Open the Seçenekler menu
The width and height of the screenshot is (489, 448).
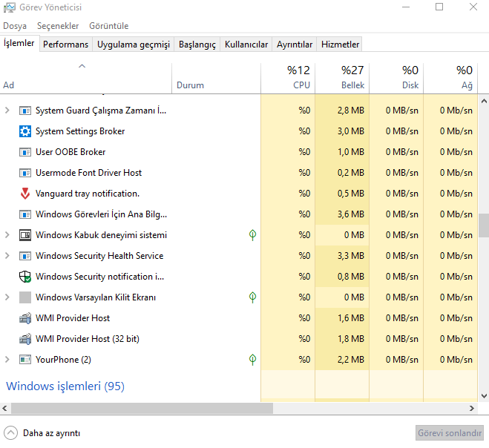(x=58, y=26)
